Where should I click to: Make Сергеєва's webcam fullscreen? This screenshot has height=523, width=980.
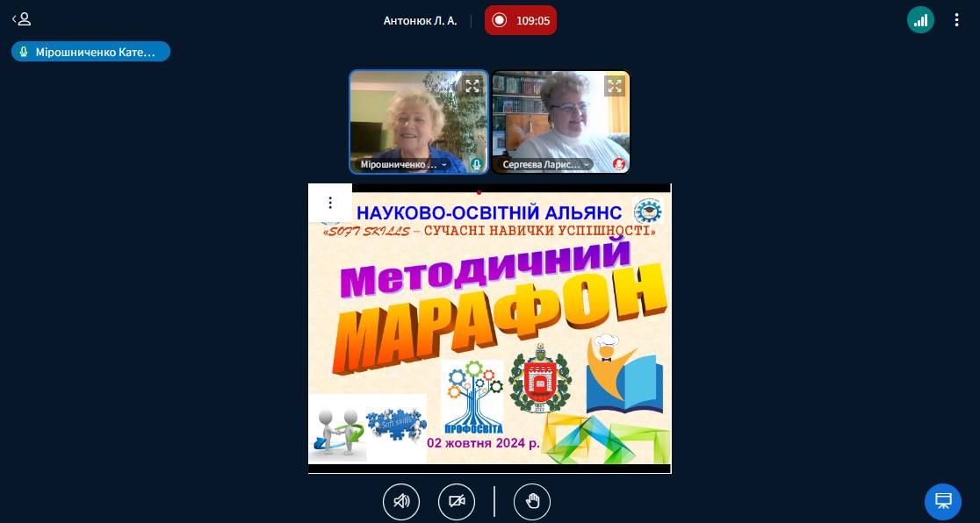tap(615, 86)
